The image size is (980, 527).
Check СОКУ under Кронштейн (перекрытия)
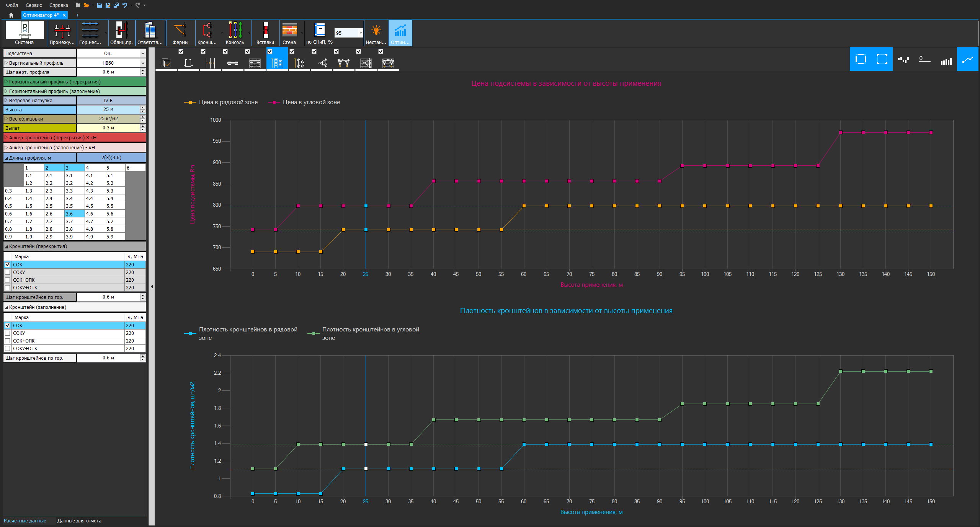coord(8,272)
